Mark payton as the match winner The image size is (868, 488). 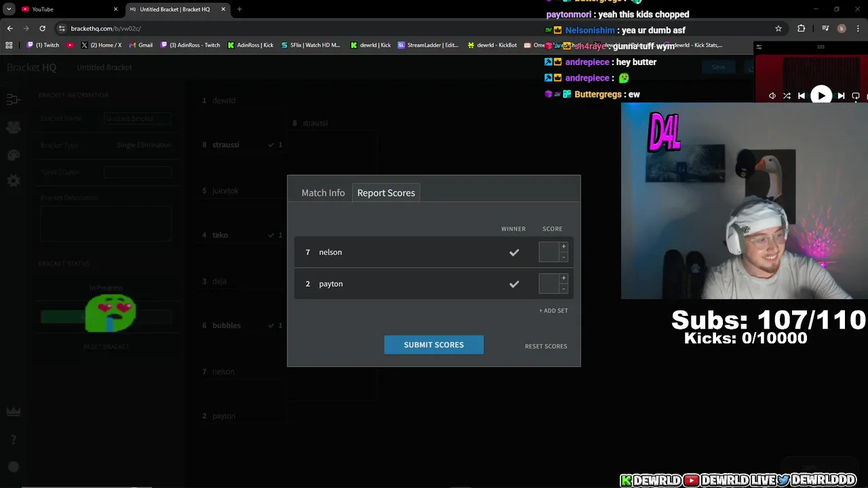pyautogui.click(x=514, y=284)
